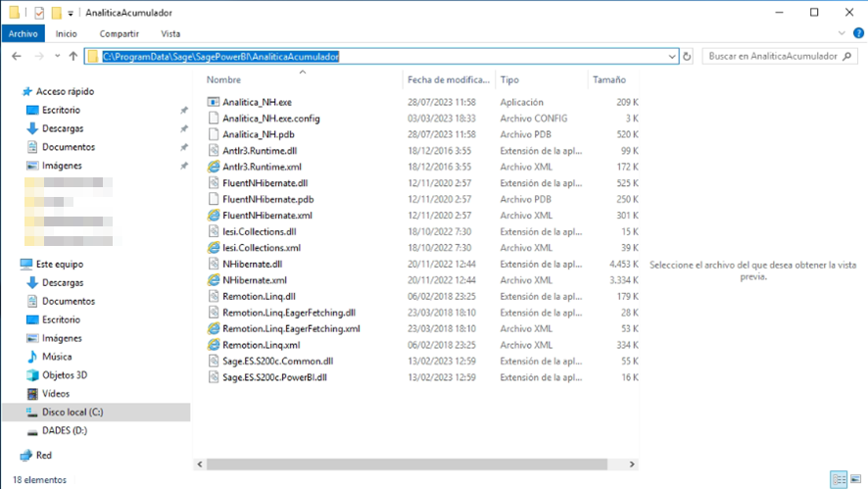Click the Forward navigation arrow
The image size is (868, 489).
(x=39, y=56)
